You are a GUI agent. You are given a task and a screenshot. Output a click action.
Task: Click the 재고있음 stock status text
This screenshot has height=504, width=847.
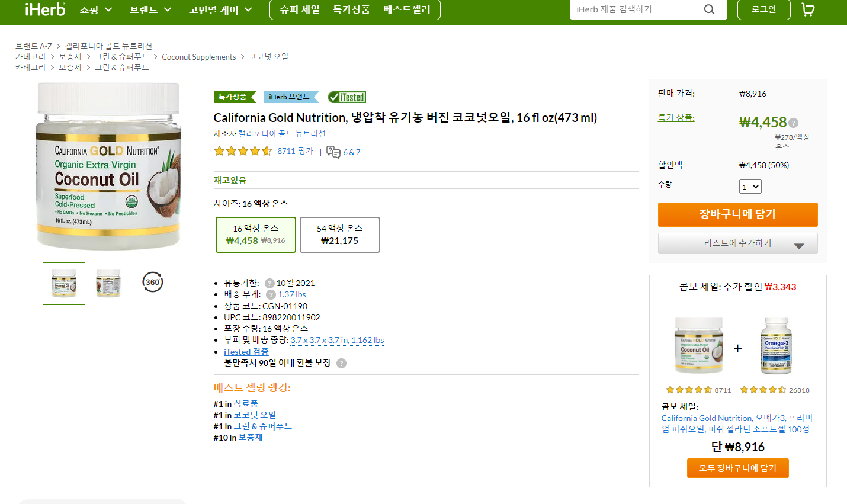[x=230, y=181]
